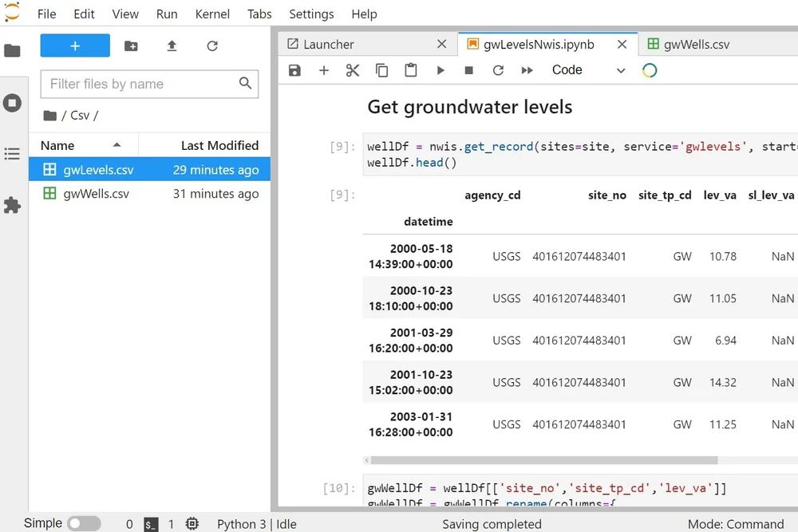Save the notebook
The image size is (798, 532).
[294, 70]
